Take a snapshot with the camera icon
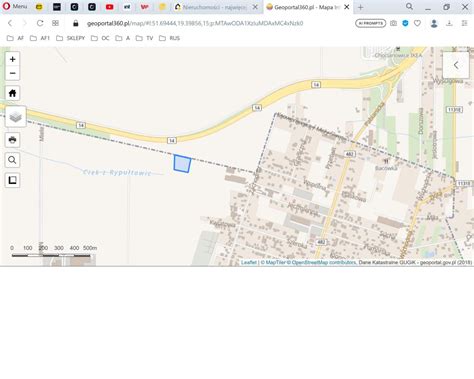474x379 pixels. tap(393, 23)
